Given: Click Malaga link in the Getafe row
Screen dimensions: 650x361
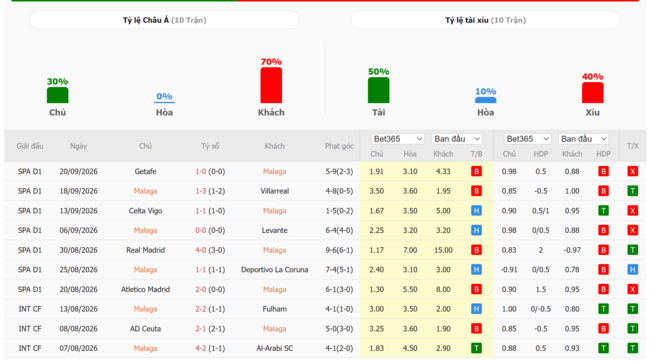Looking at the screenshot, I should pyautogui.click(x=274, y=172).
